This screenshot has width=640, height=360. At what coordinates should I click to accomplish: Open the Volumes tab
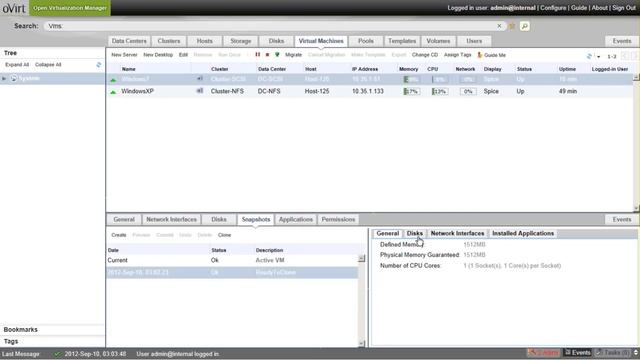[x=438, y=41]
